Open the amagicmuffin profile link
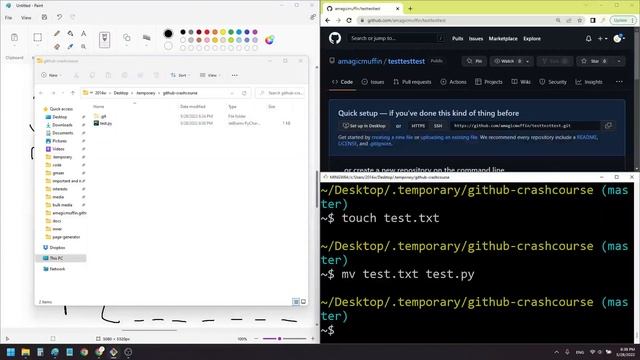Viewport: 640px width, 360px height. (360, 61)
